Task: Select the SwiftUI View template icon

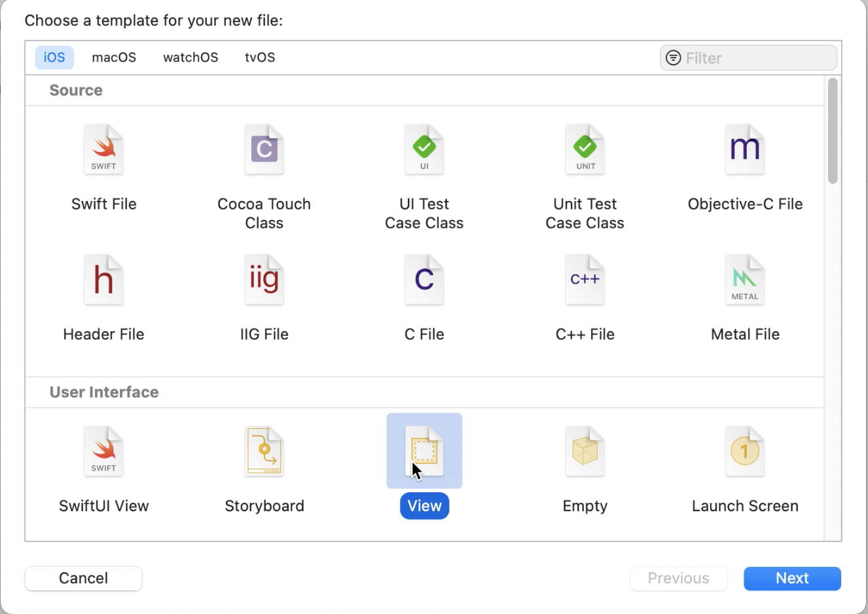Action: pos(103,451)
